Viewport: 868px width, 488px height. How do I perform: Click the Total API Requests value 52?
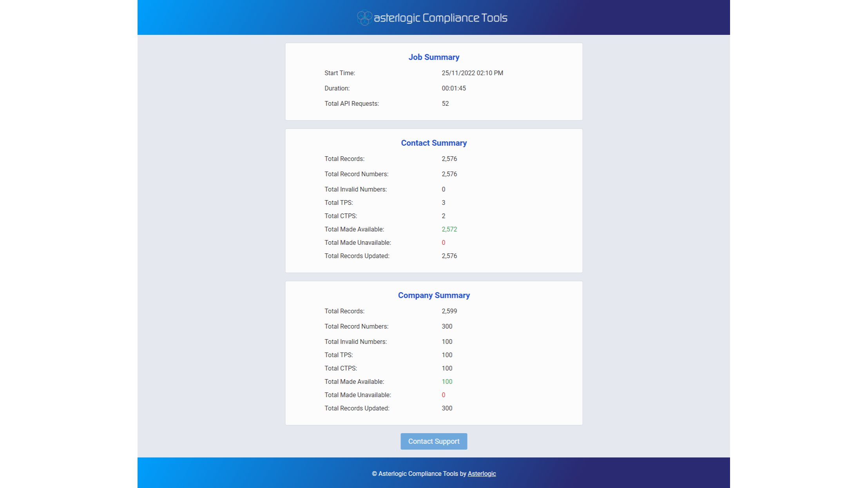[445, 103]
